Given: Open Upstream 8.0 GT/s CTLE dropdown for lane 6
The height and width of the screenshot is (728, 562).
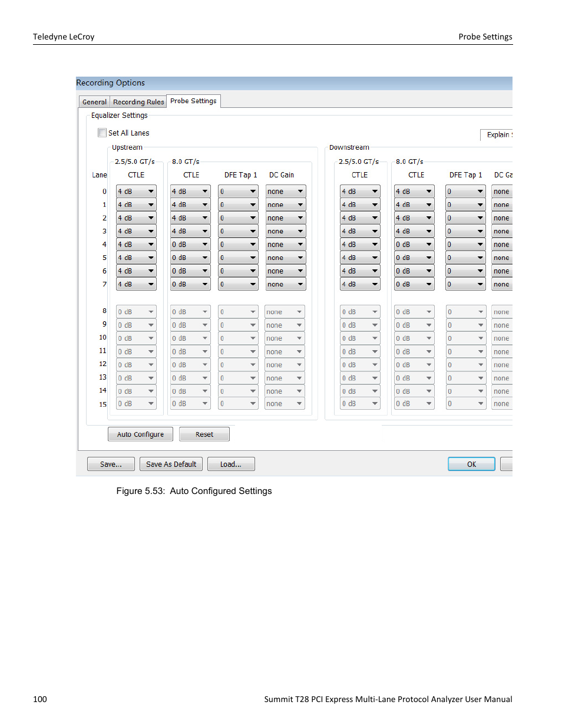Looking at the screenshot, I should pyautogui.click(x=190, y=271).
